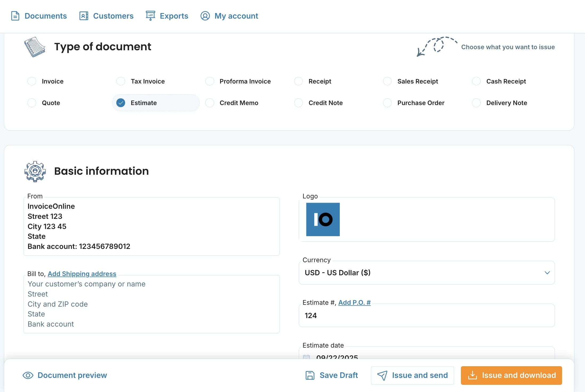Click the Add Shipping address link
Screen dimensions: 585x392
coord(82,274)
